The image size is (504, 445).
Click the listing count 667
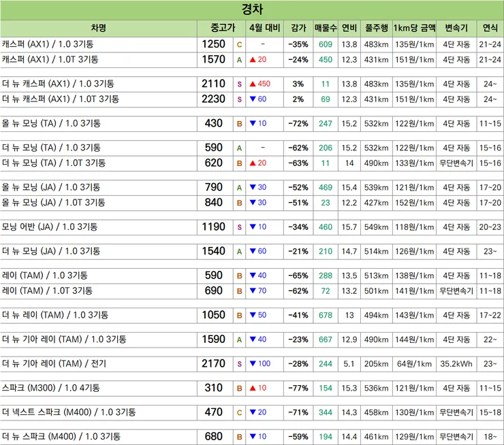326,340
